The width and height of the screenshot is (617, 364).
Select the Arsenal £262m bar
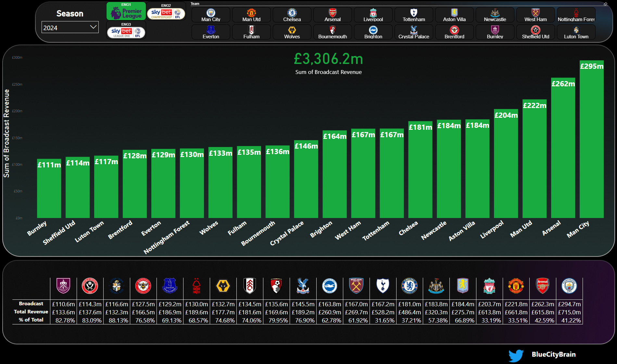563,148
